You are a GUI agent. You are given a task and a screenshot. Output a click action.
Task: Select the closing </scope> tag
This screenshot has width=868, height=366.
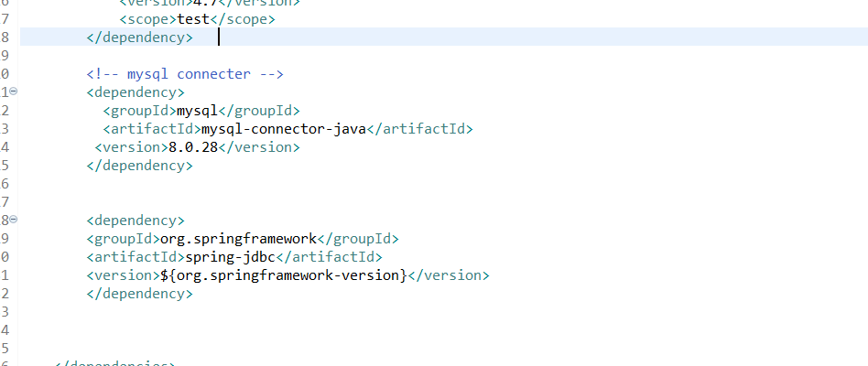point(243,19)
